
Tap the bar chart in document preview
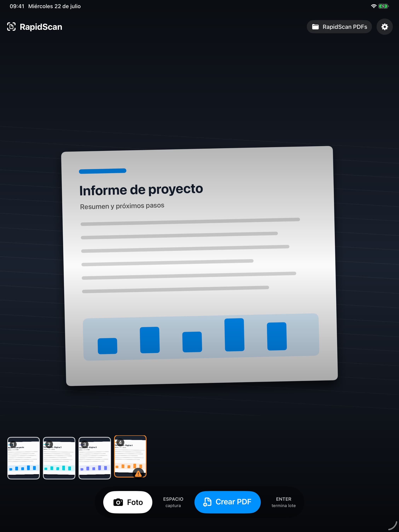pyautogui.click(x=201, y=337)
